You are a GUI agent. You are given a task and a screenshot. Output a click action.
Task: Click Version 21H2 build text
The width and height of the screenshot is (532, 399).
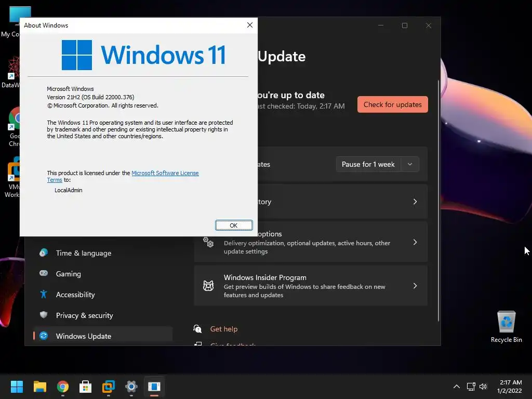coord(90,97)
